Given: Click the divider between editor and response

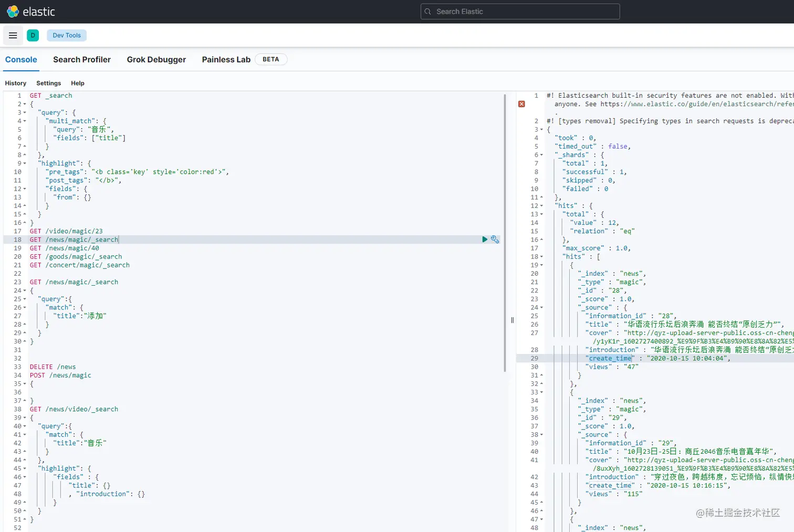Looking at the screenshot, I should [512, 320].
